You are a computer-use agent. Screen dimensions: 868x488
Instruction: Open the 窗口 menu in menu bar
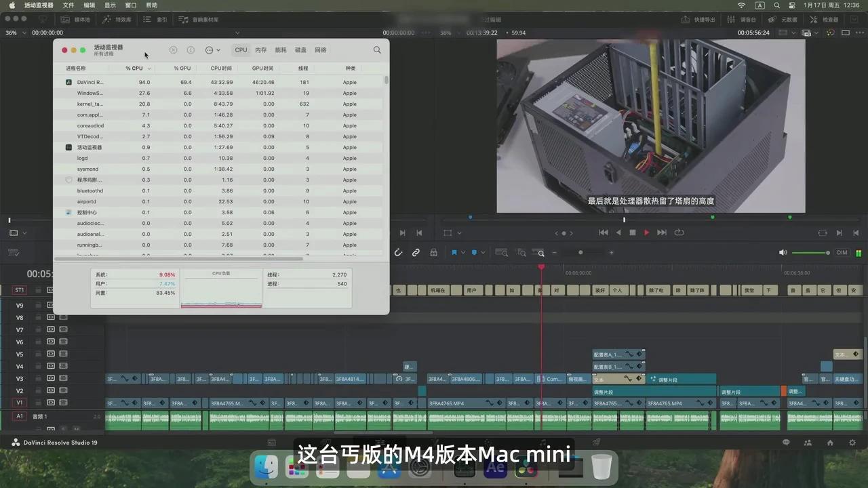131,5
